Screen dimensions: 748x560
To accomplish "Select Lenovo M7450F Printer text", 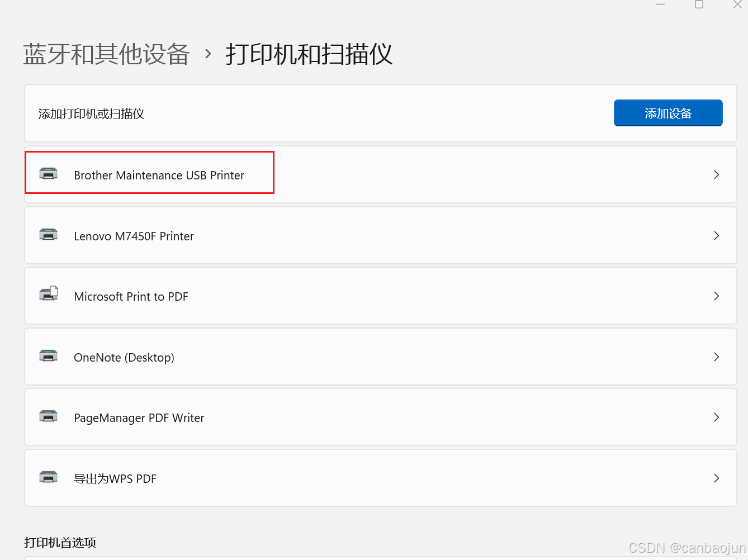I will tap(134, 236).
